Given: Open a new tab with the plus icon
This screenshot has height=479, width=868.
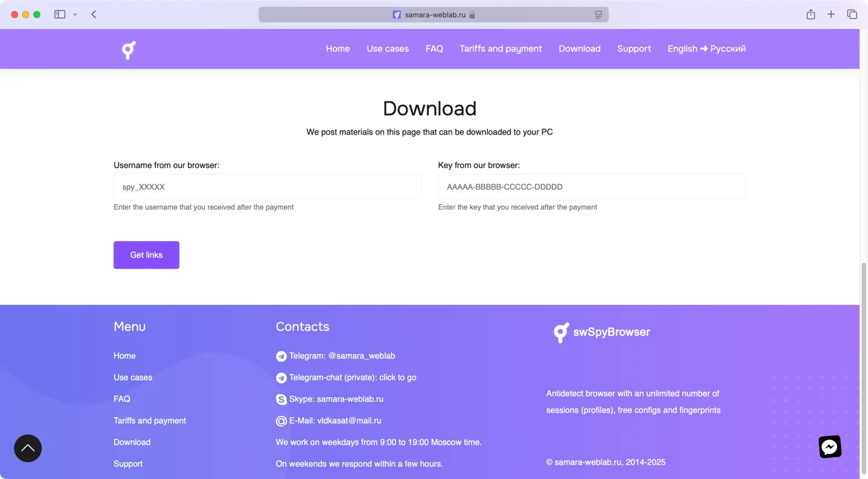Looking at the screenshot, I should click(x=831, y=15).
